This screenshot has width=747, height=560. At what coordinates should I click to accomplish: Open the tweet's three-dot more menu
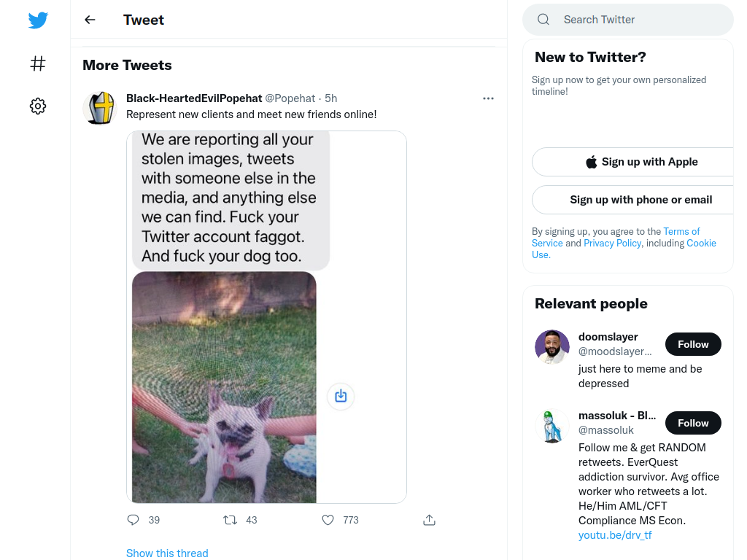tap(488, 98)
